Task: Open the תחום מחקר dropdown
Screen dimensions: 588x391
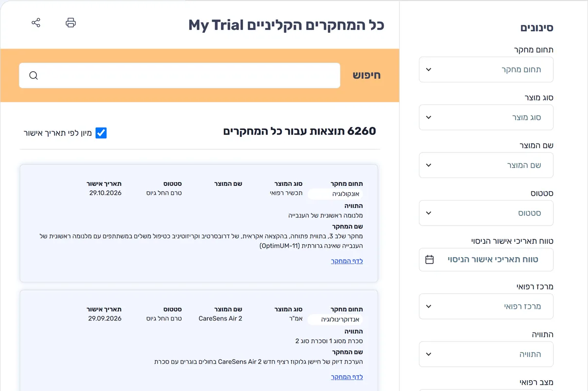Action: 486,70
